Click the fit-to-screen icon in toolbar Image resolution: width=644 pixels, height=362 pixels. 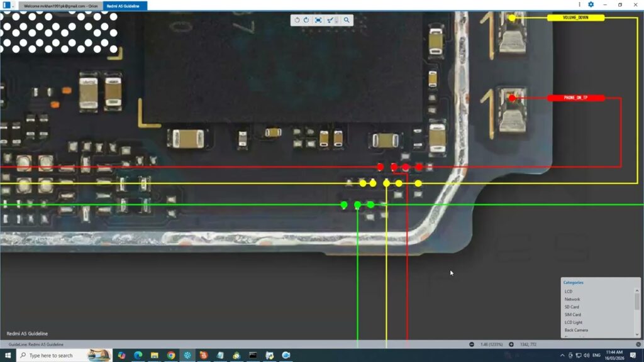tap(318, 20)
